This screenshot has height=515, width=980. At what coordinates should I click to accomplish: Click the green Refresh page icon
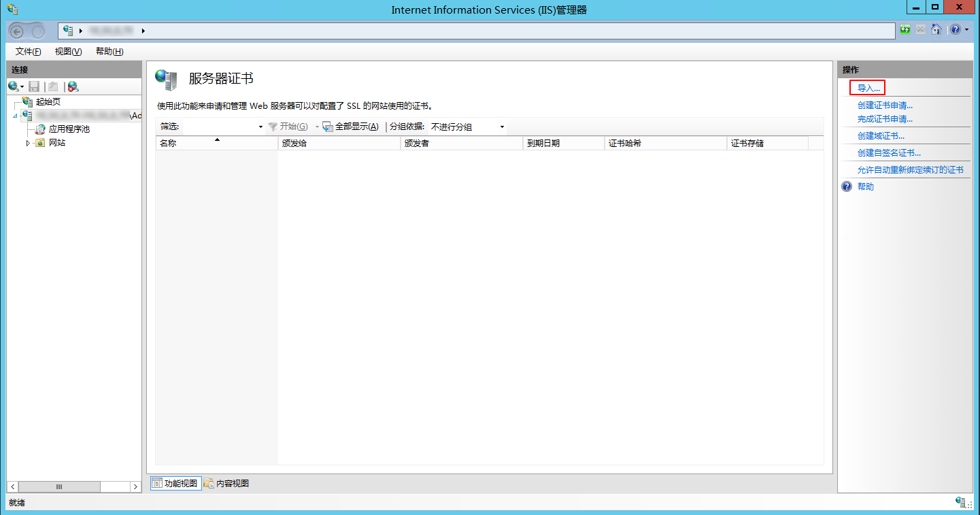coord(905,29)
